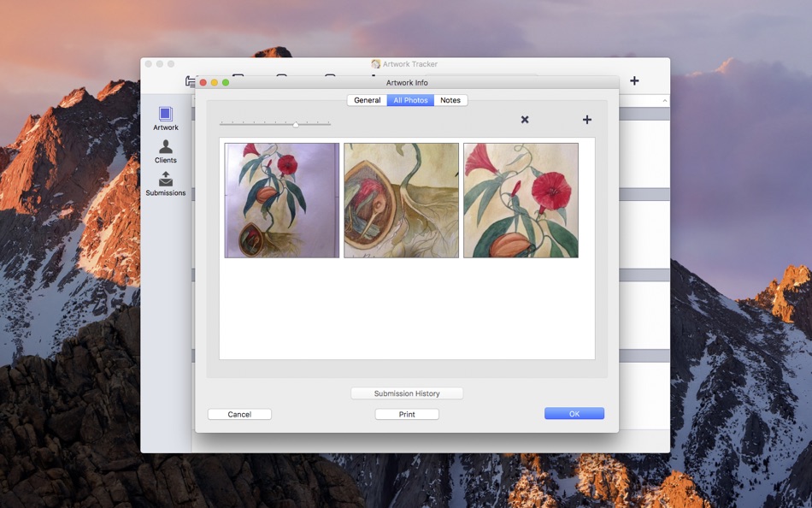Screen dimensions: 812x508
Task: Remove the selected photo using the X icon
Action: pyautogui.click(x=525, y=120)
